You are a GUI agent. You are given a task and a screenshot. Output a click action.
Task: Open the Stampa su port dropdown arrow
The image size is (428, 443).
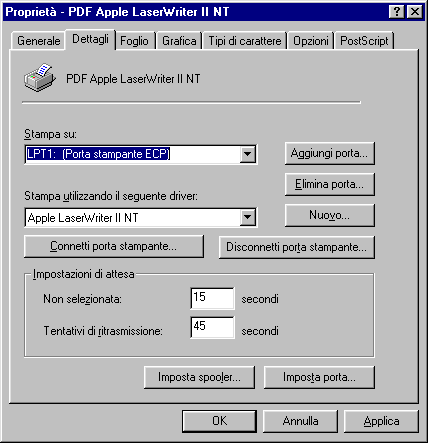point(247,154)
